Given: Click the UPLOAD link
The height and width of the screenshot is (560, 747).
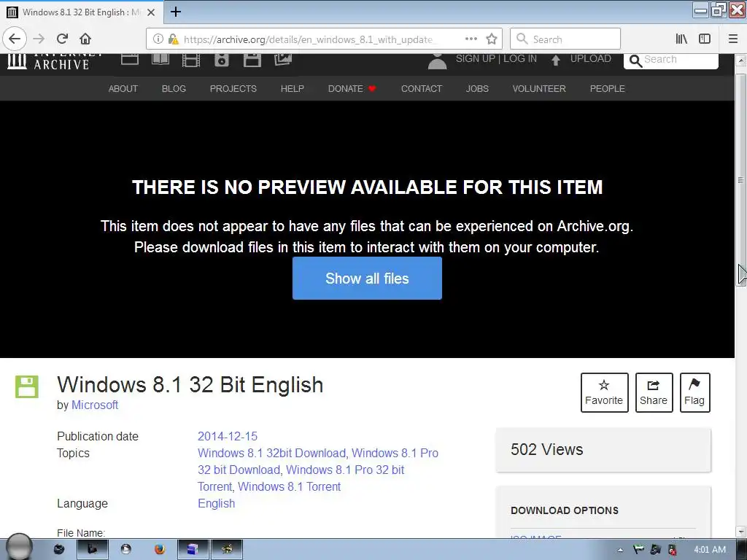Looking at the screenshot, I should [591, 58].
